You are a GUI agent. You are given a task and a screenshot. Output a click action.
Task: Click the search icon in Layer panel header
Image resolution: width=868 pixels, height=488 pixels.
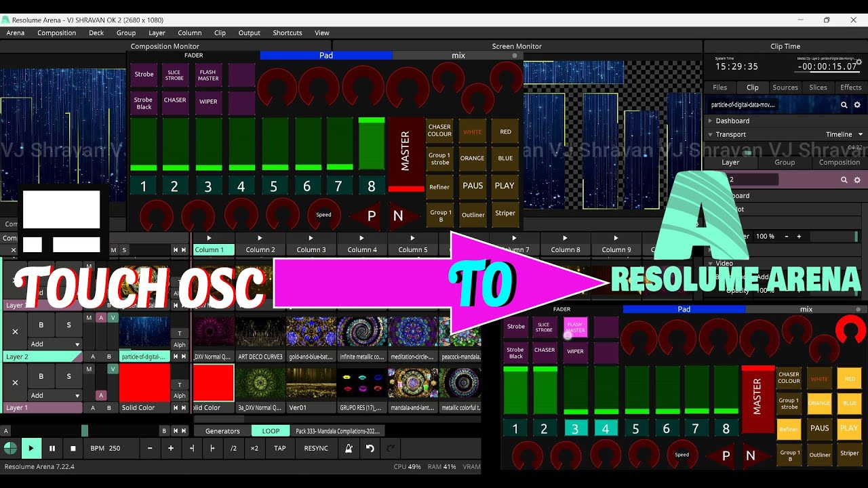844,180
